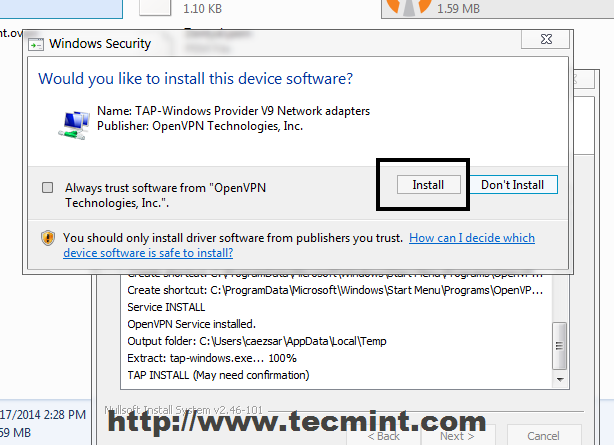Screen dimensions: 614x445
Task: Select the fully visible 'Create shortcut' log line
Action: [x=335, y=290]
